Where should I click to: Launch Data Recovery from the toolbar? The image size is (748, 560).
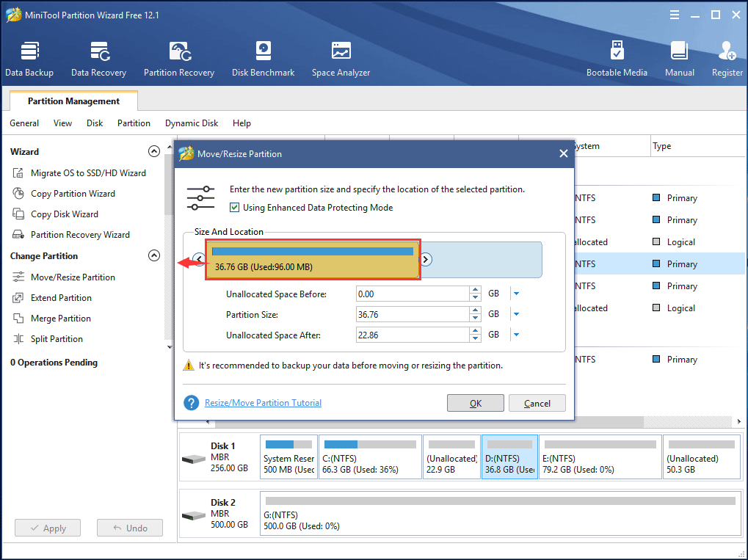(99, 59)
